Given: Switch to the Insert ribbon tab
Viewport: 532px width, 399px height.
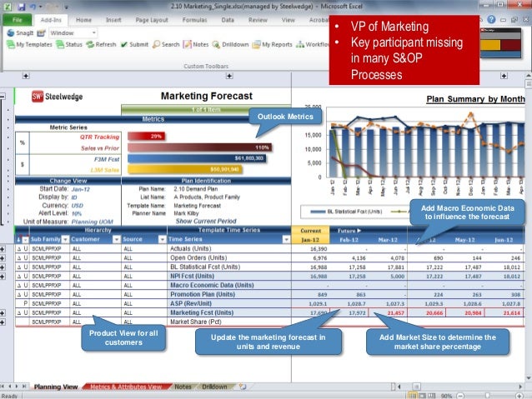Looking at the screenshot, I should point(113,20).
